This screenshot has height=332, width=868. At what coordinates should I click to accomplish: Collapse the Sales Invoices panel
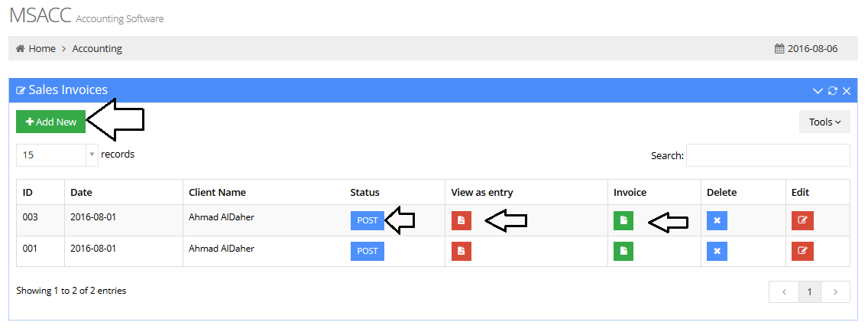[818, 91]
